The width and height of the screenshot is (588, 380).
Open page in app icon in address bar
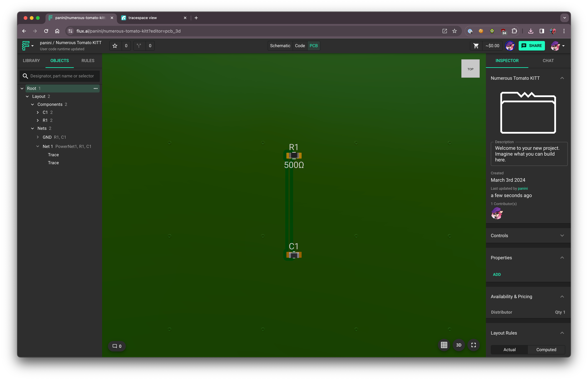point(445,31)
